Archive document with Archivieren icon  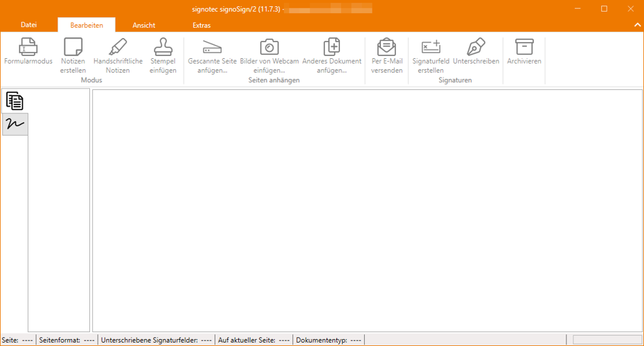point(524,51)
